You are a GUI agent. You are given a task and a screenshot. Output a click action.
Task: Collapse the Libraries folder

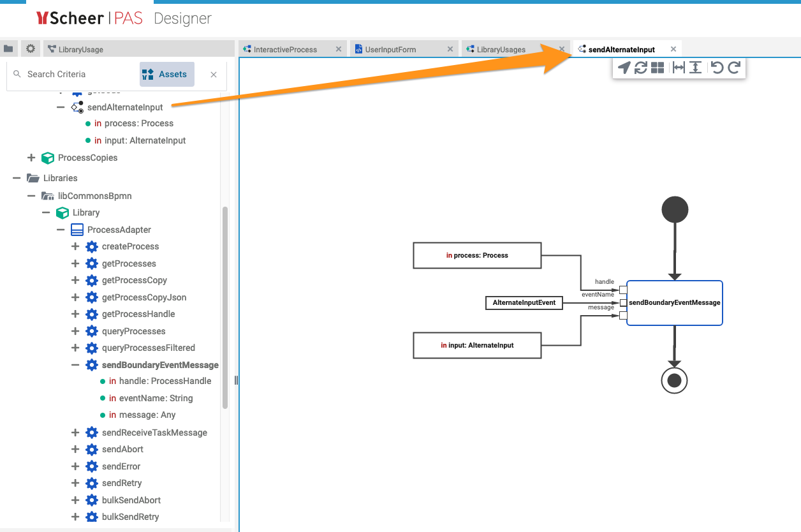coord(17,179)
